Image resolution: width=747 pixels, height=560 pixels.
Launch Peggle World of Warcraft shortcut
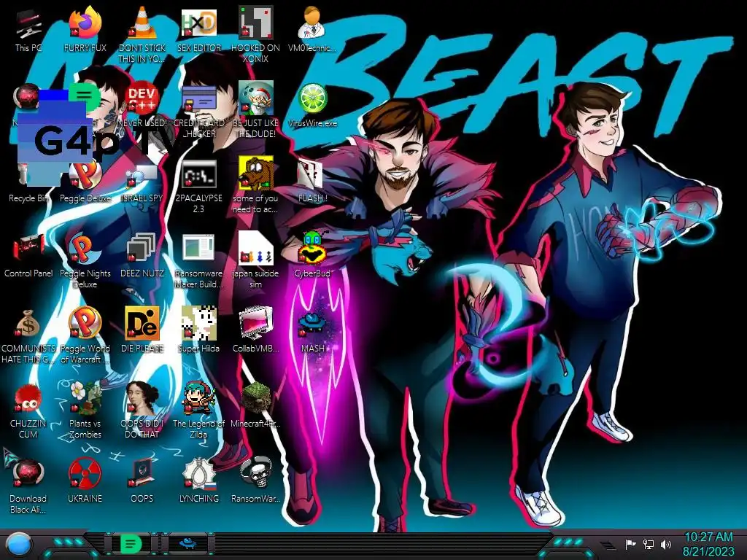click(85, 335)
